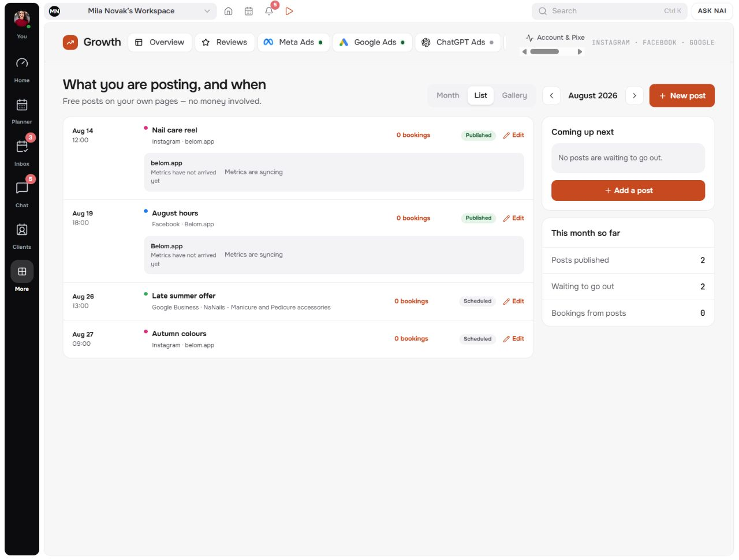Edit the August hours post
This screenshot has height=560, width=739.
(513, 218)
